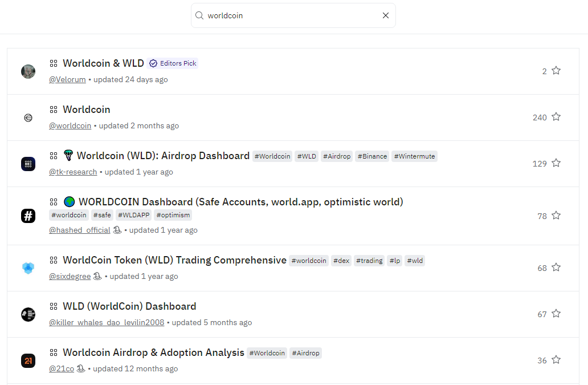Star the Worldcoin dashboard by @worldcoin
588x385 pixels.
pos(556,117)
